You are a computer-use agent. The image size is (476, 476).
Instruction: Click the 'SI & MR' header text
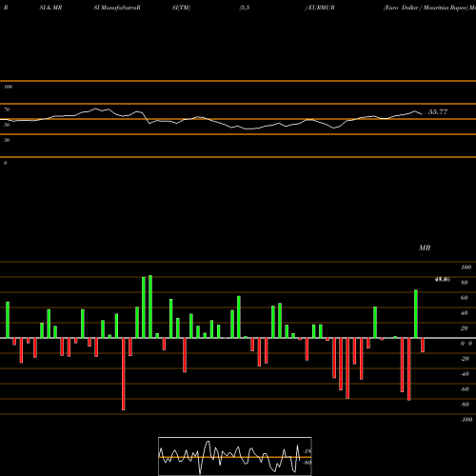[50, 8]
